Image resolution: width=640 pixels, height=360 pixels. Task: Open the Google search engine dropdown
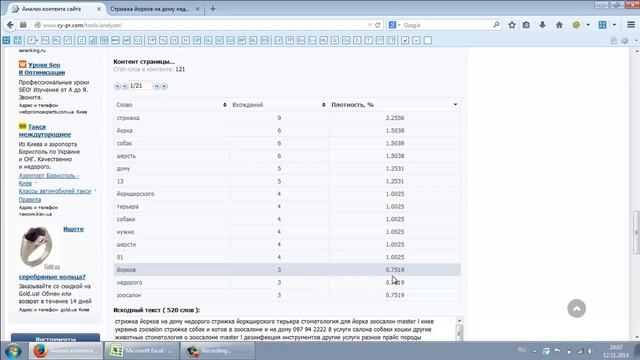pos(394,25)
